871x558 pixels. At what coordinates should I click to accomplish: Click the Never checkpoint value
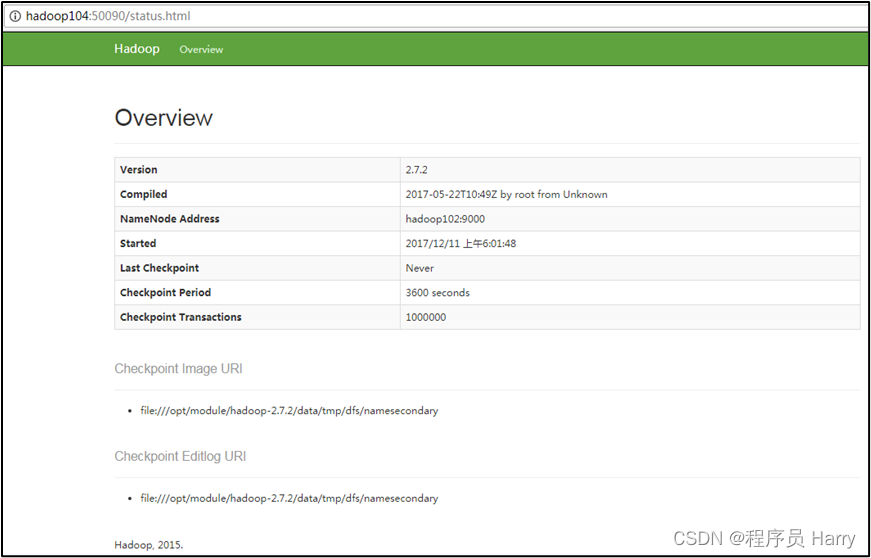(419, 268)
